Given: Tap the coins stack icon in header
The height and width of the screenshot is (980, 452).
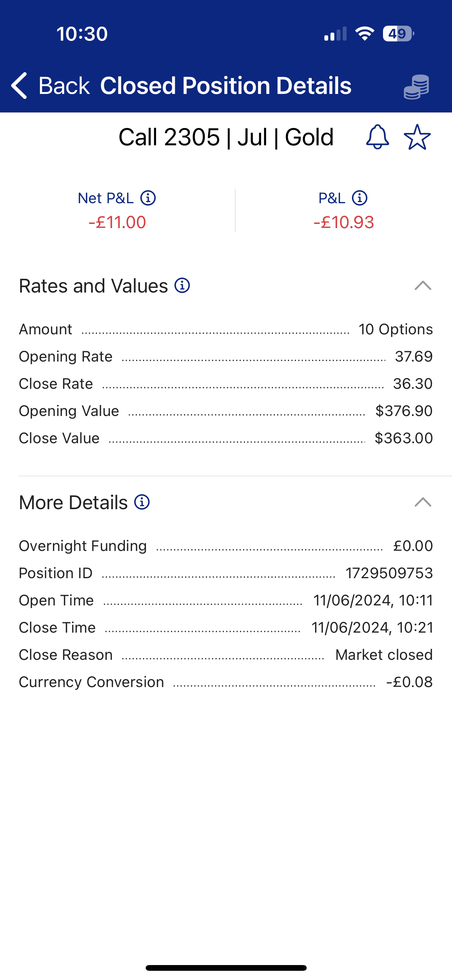Looking at the screenshot, I should click(x=416, y=87).
